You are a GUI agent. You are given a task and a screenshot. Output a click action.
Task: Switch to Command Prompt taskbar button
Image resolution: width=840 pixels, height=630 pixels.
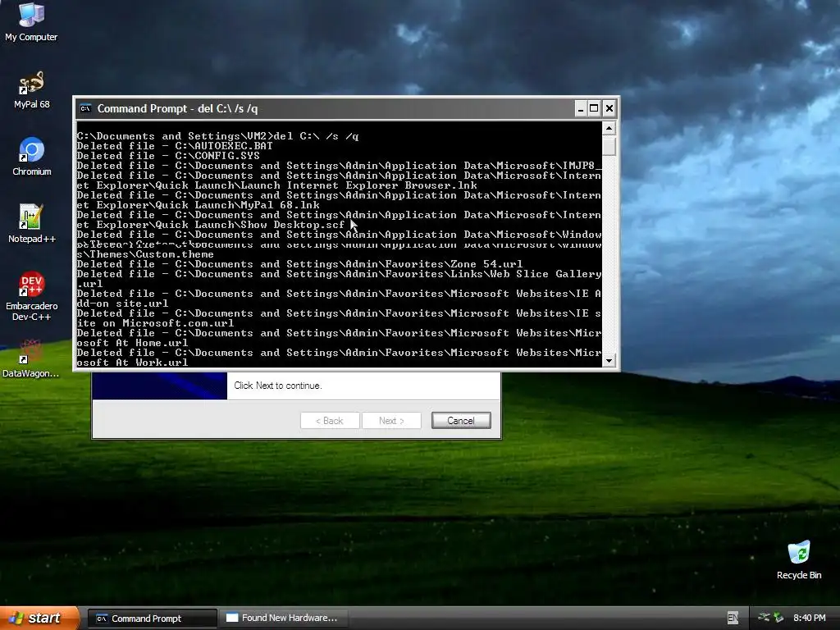(x=152, y=619)
